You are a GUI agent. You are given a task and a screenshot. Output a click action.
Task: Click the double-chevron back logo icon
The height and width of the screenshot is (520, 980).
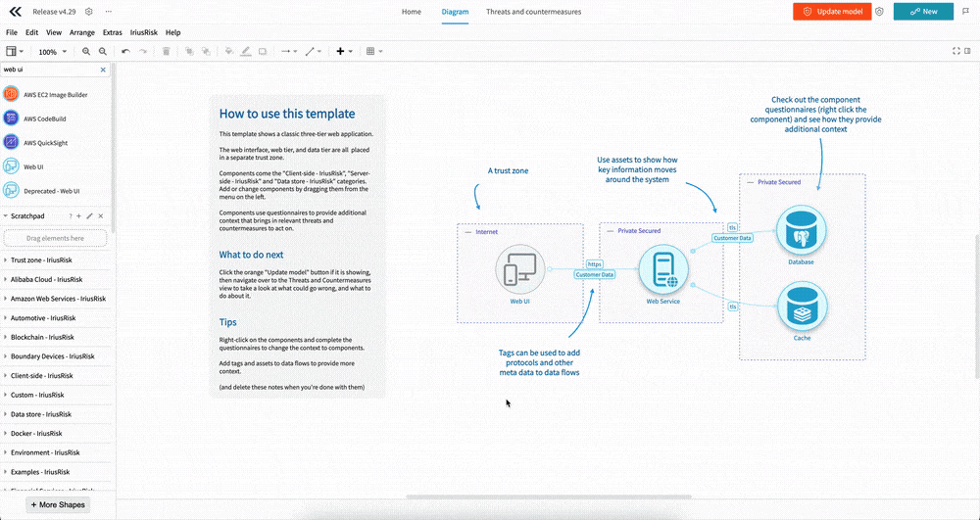pyautogui.click(x=16, y=11)
